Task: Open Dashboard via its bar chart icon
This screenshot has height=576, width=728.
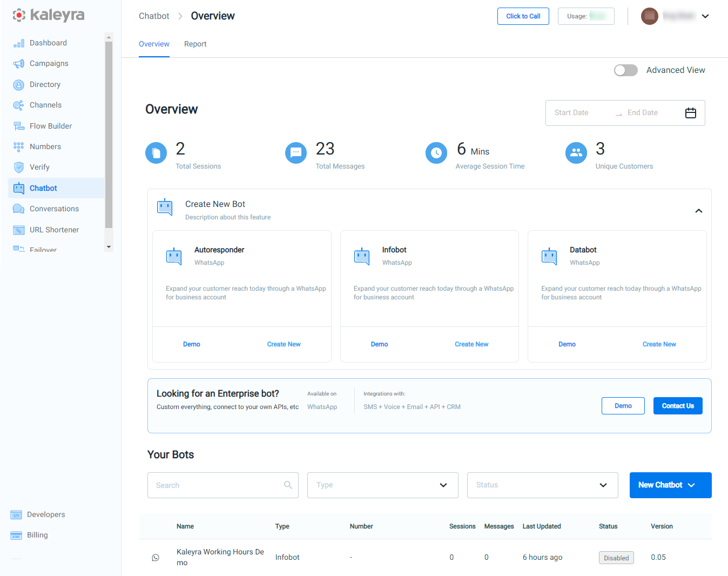Action: click(19, 43)
